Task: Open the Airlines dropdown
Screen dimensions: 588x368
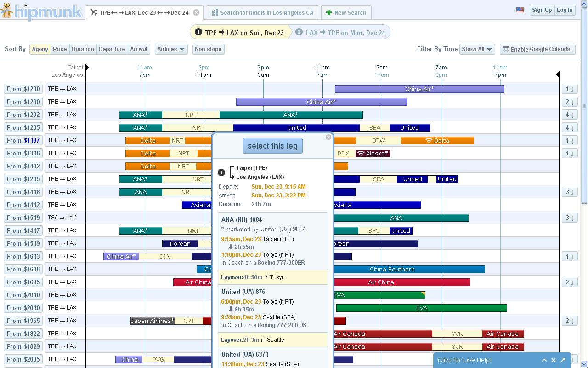Action: [171, 49]
